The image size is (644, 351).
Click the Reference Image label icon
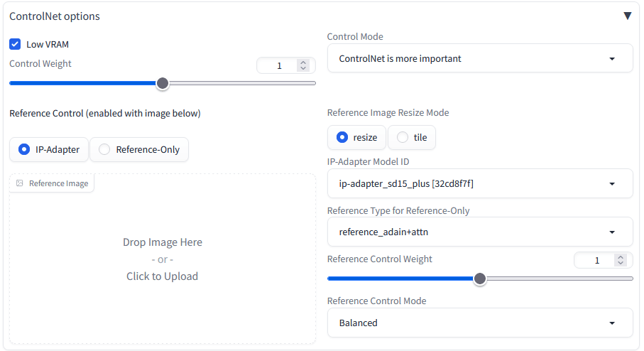[x=20, y=183]
